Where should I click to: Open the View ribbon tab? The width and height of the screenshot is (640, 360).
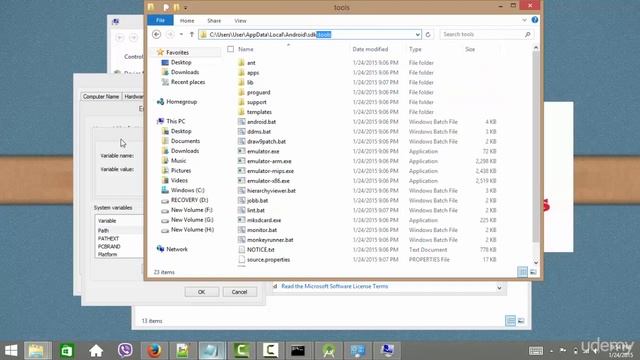point(240,20)
